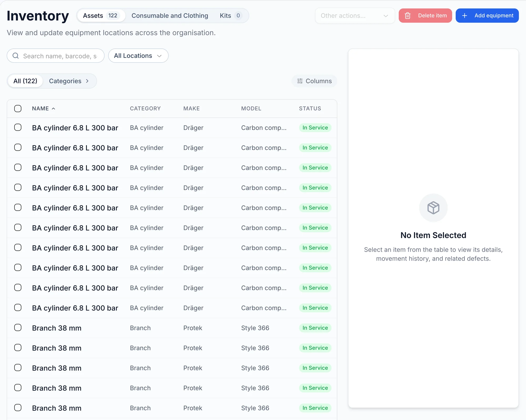Click the plus icon in Add equipment
526x420 pixels.
[x=465, y=16]
